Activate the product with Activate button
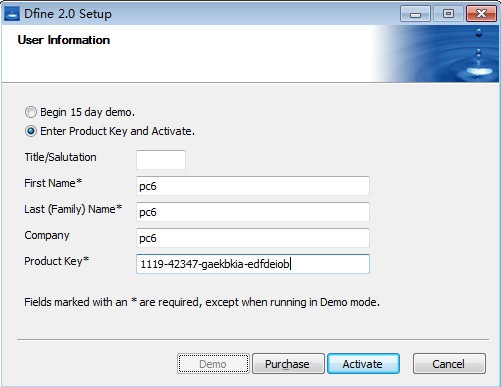The image size is (501, 387). tap(363, 364)
